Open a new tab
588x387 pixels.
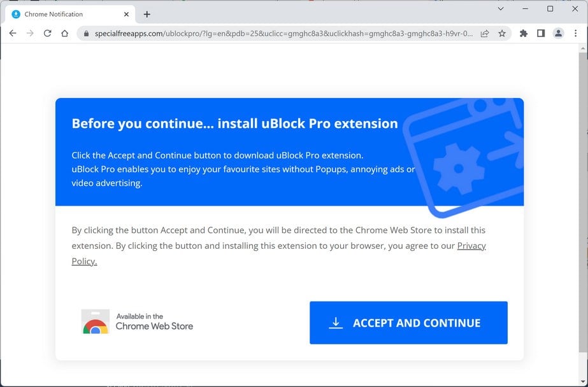147,14
